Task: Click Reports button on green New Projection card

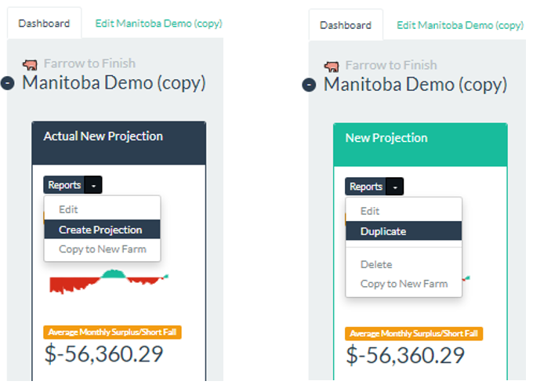Action: pyautogui.click(x=365, y=187)
